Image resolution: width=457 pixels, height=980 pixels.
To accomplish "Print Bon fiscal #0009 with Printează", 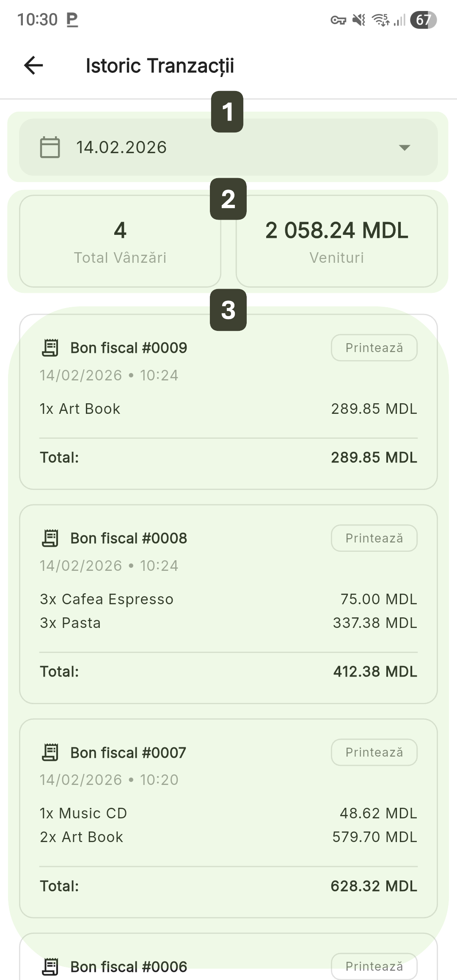I will 374,348.
